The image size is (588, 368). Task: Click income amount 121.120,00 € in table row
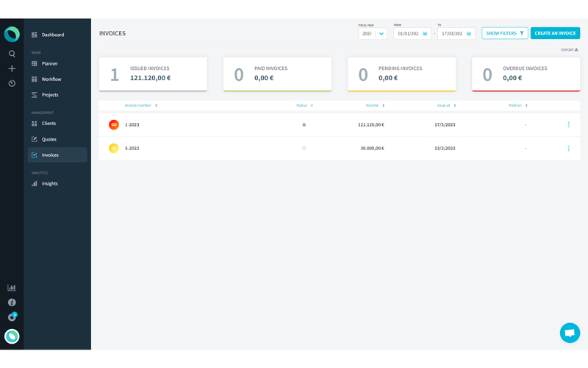(371, 124)
